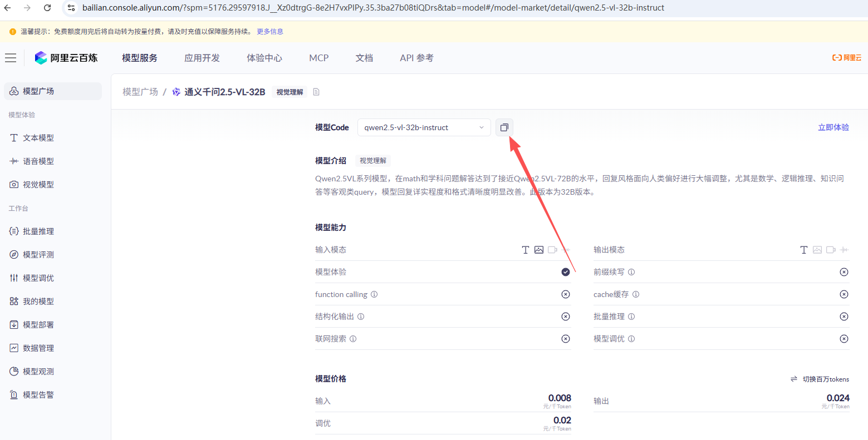Click the 模型价格 section heading
The image size is (868, 440).
pyautogui.click(x=331, y=379)
